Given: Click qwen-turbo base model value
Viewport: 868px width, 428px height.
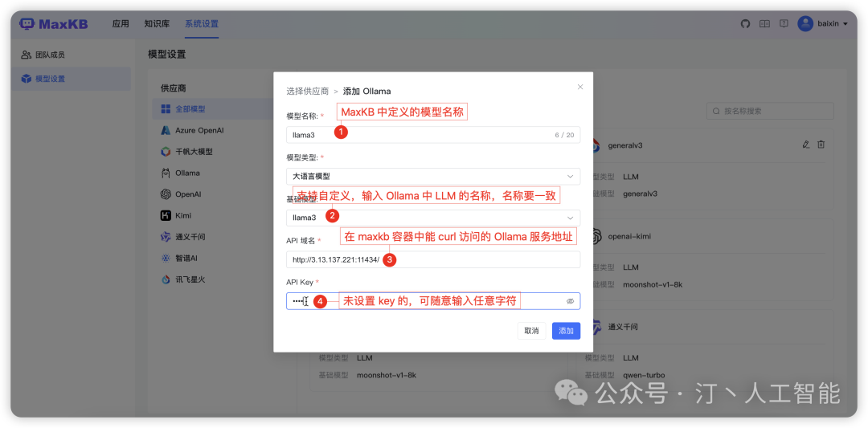Looking at the screenshot, I should (x=643, y=375).
